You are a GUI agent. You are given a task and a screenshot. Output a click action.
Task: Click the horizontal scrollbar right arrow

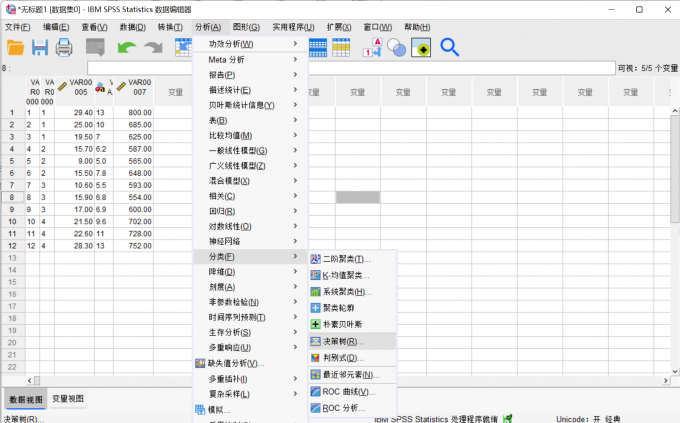pos(666,380)
